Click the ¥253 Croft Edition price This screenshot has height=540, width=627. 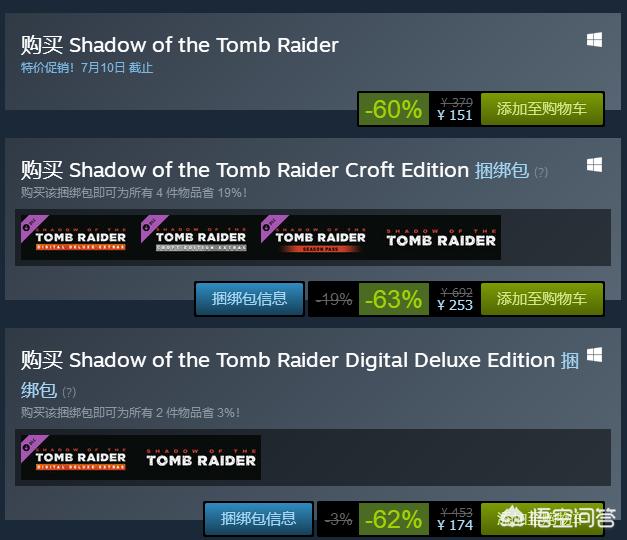(455, 305)
